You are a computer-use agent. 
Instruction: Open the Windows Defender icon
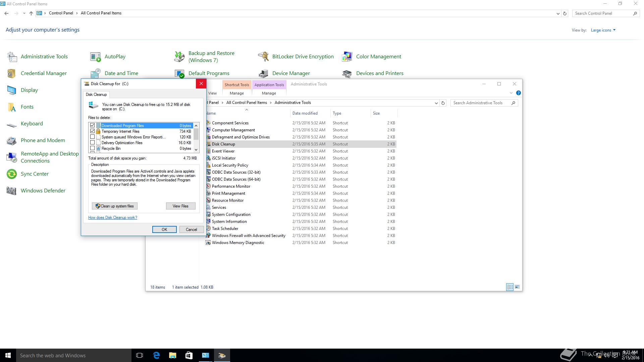12,191
